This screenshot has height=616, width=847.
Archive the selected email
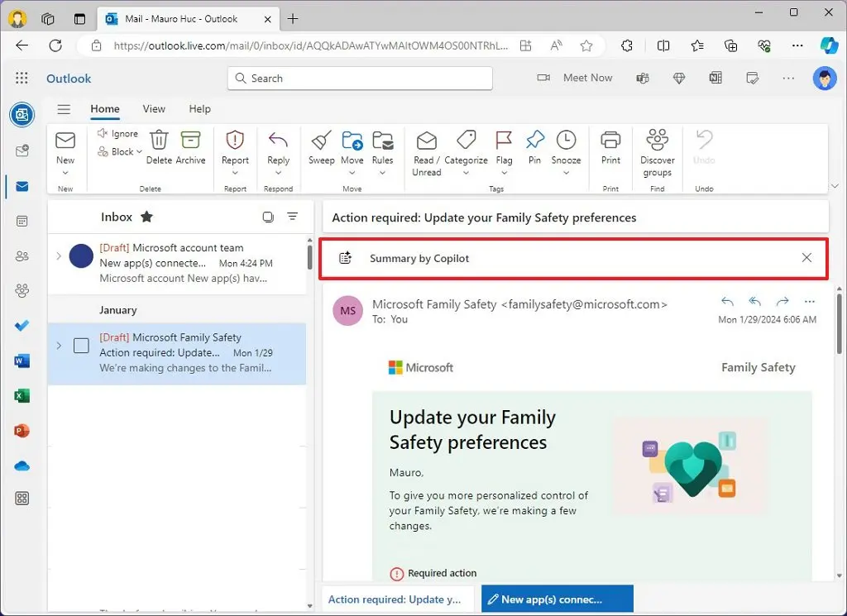192,150
